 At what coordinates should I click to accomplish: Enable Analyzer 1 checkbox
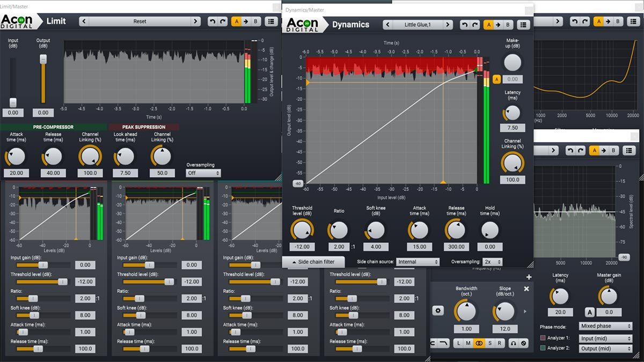(x=543, y=338)
